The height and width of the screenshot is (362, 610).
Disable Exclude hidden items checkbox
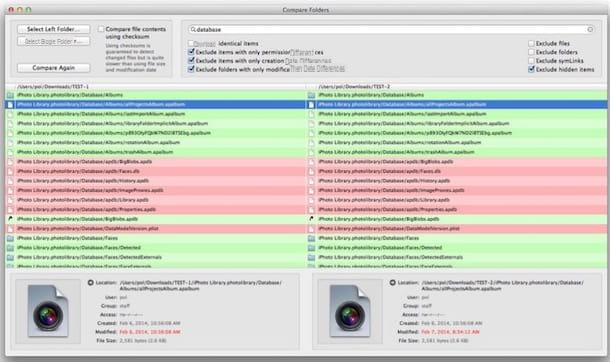531,69
